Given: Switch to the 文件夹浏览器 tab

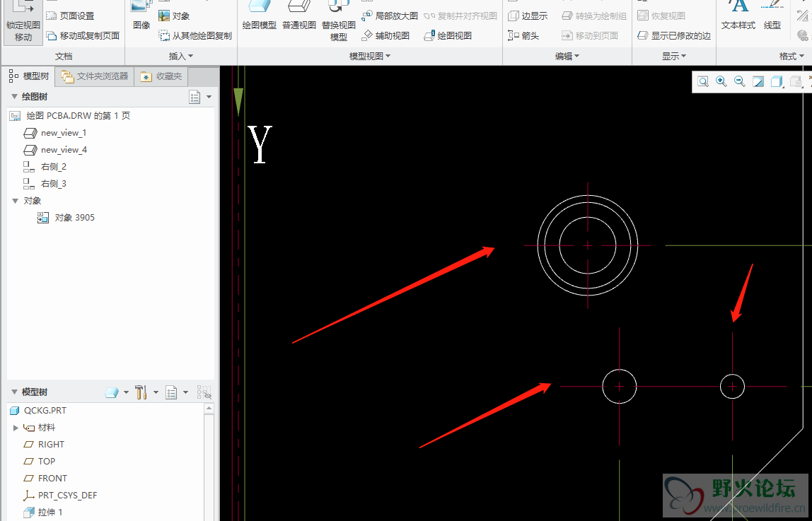Looking at the screenshot, I should 95,76.
